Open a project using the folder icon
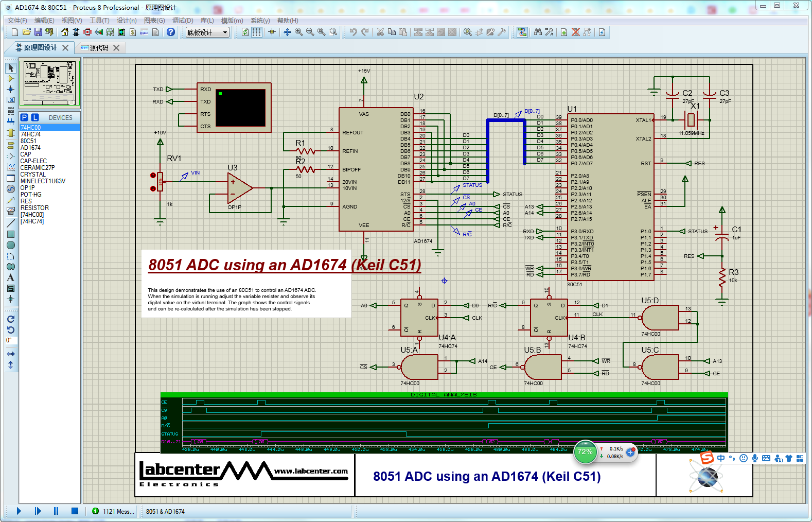Screen dimensions: 812x522 [26, 32]
